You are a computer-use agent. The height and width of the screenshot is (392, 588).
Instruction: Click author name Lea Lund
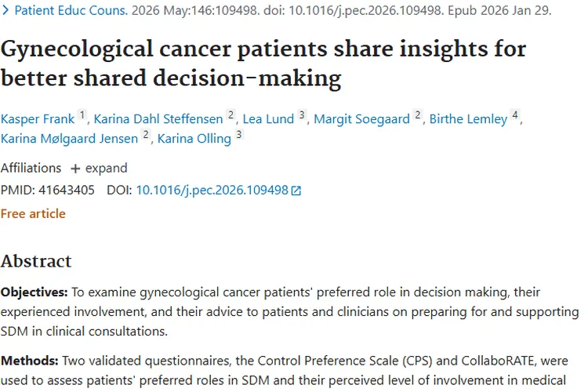pyautogui.click(x=268, y=119)
